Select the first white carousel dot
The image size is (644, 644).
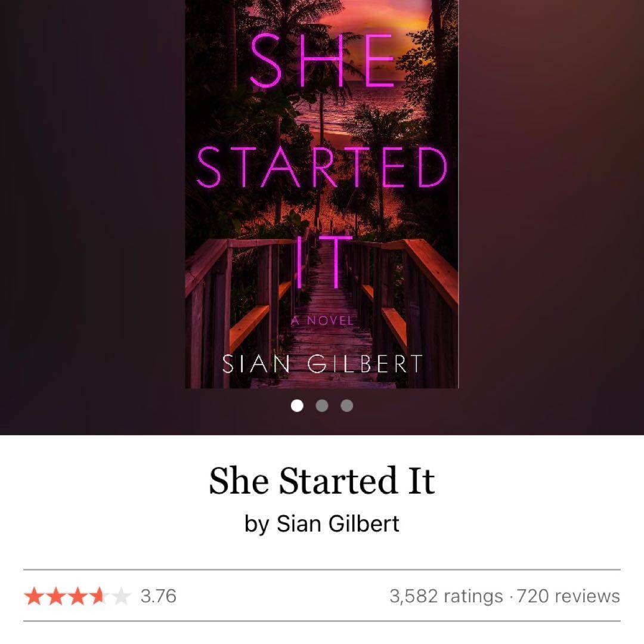297,405
